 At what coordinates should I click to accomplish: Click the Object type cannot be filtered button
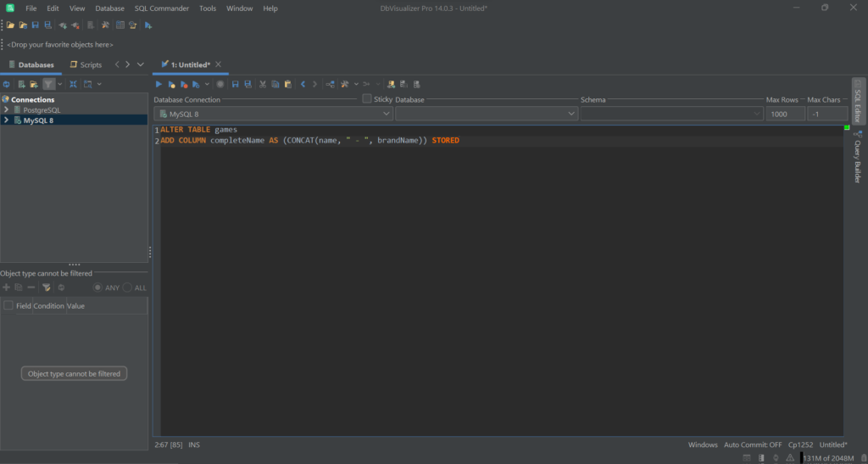point(75,374)
